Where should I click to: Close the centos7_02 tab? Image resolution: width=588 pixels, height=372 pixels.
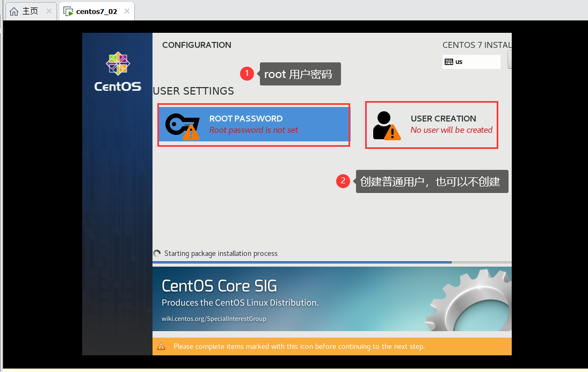[x=127, y=11]
